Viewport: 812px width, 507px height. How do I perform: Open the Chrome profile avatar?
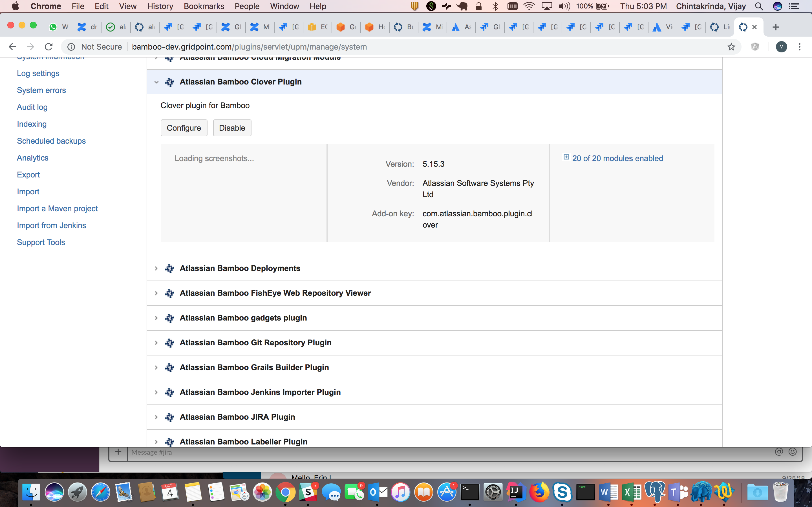tap(782, 47)
